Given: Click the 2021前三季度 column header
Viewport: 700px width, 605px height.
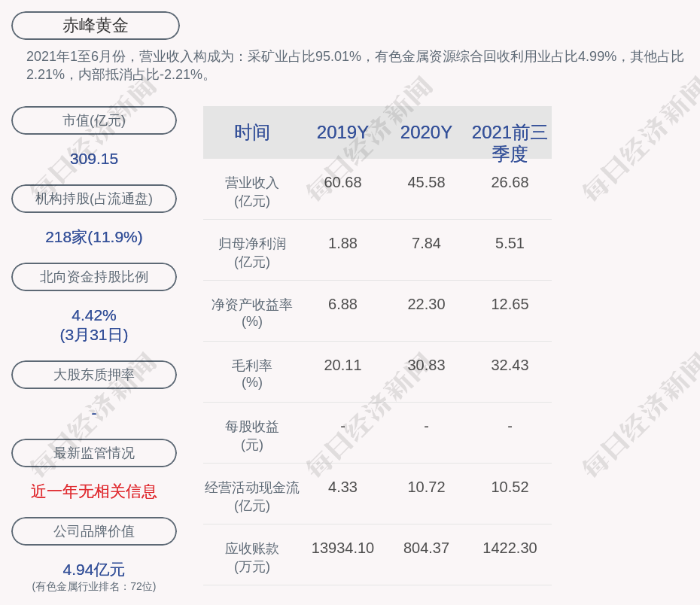Looking at the screenshot, I should pyautogui.click(x=510, y=143).
